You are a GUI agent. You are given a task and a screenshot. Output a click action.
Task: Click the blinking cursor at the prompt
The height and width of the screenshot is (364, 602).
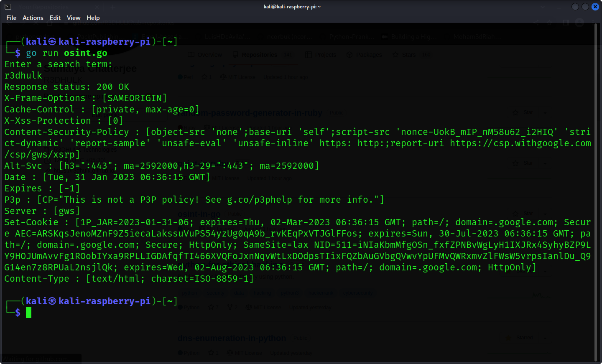28,313
